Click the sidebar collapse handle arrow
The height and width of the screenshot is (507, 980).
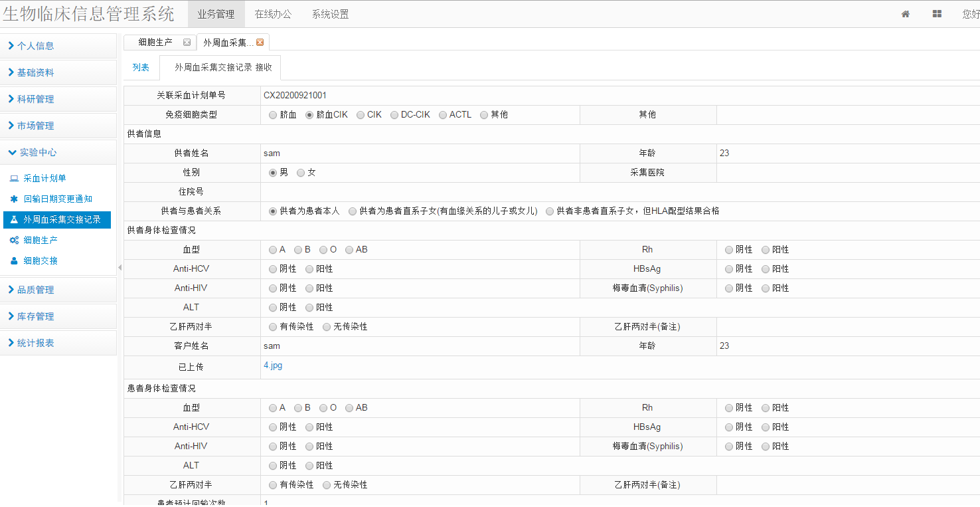[120, 267]
